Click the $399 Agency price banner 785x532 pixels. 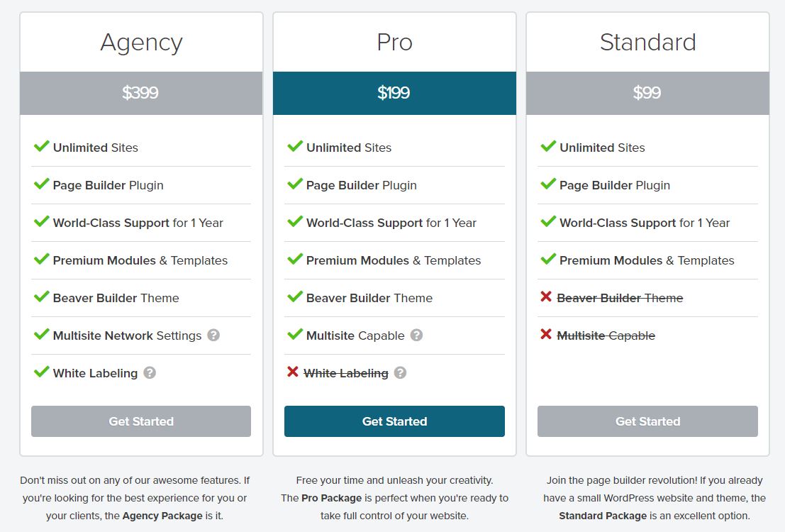[x=141, y=93]
